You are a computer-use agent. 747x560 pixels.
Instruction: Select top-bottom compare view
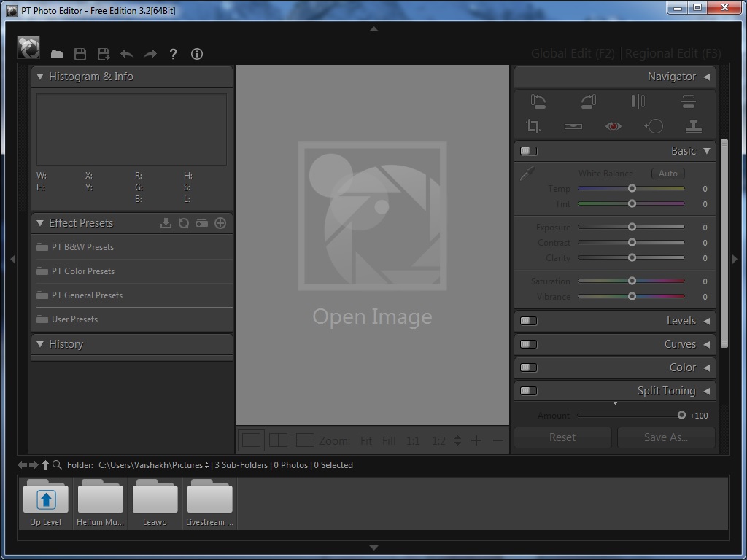pos(305,440)
